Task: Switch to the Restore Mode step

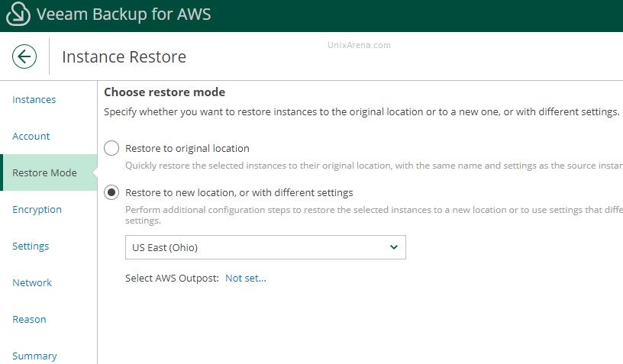Action: (x=49, y=172)
